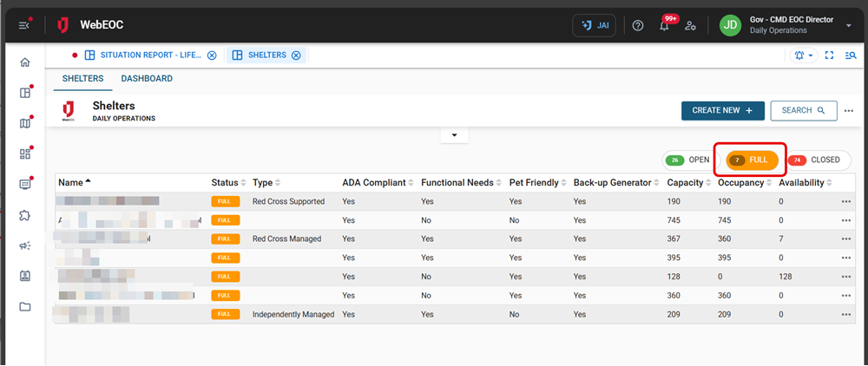868x366 pixels.
Task: Open the map icon in sidebar
Action: 24,123
